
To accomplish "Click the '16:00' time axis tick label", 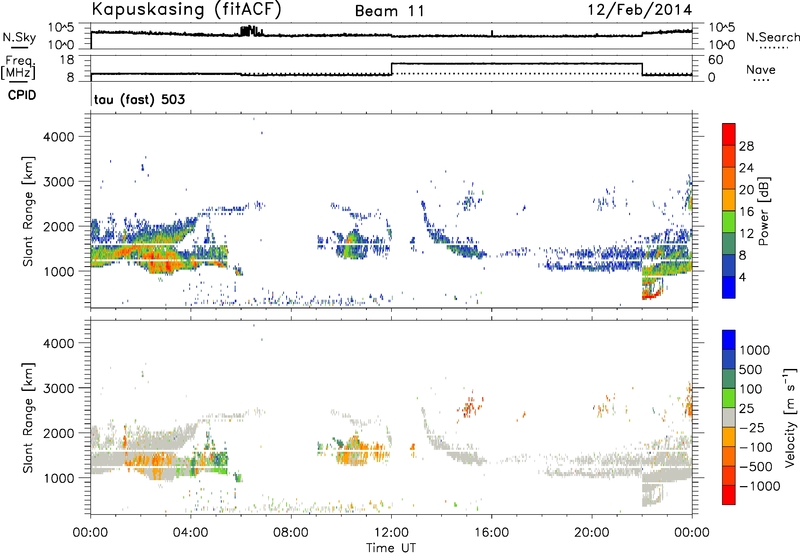I will [x=491, y=533].
